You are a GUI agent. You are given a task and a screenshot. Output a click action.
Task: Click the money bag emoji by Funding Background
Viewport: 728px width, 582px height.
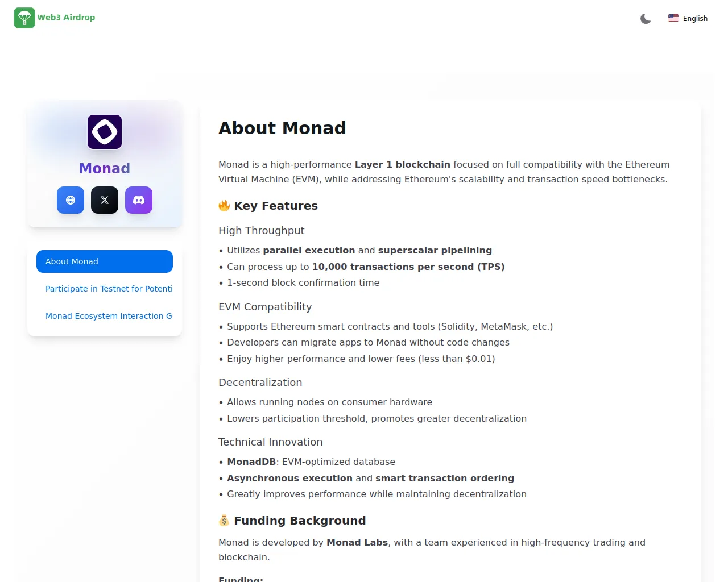224,521
